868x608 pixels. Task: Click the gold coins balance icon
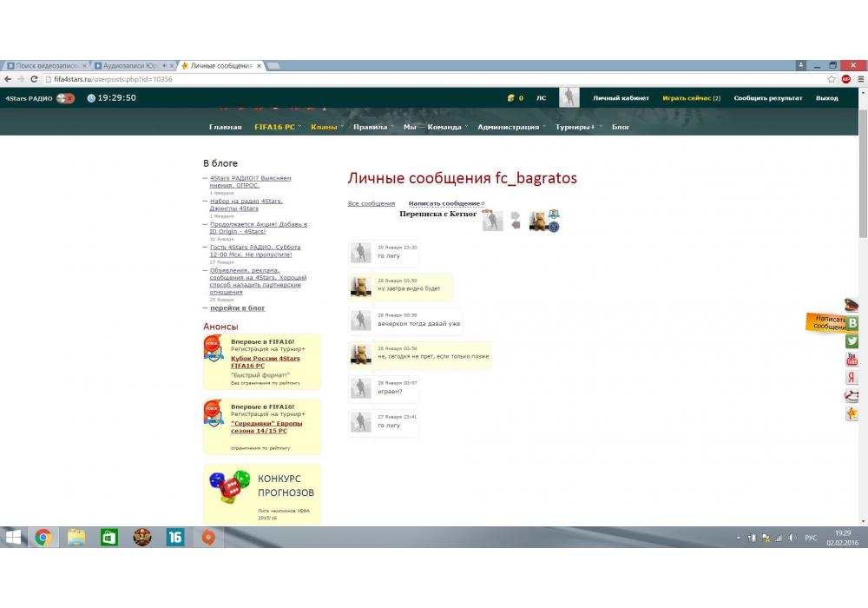coord(511,98)
